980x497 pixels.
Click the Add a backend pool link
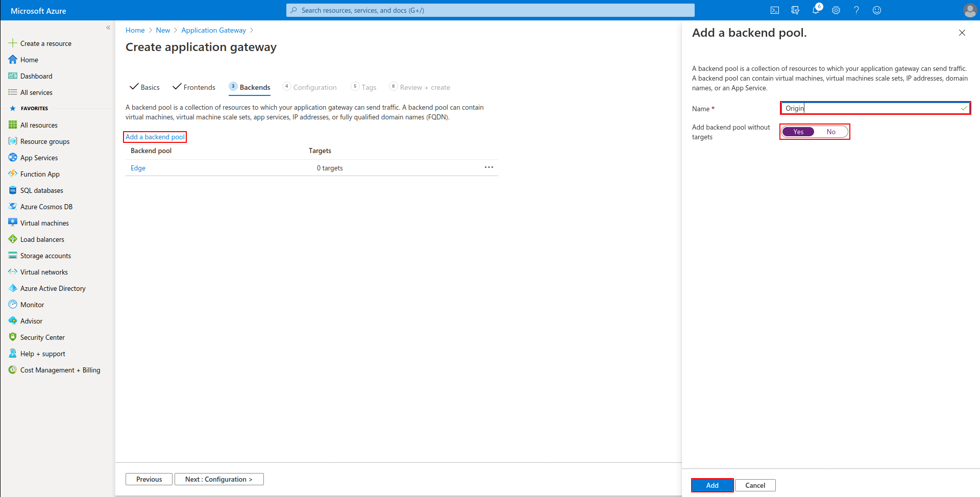(x=155, y=137)
